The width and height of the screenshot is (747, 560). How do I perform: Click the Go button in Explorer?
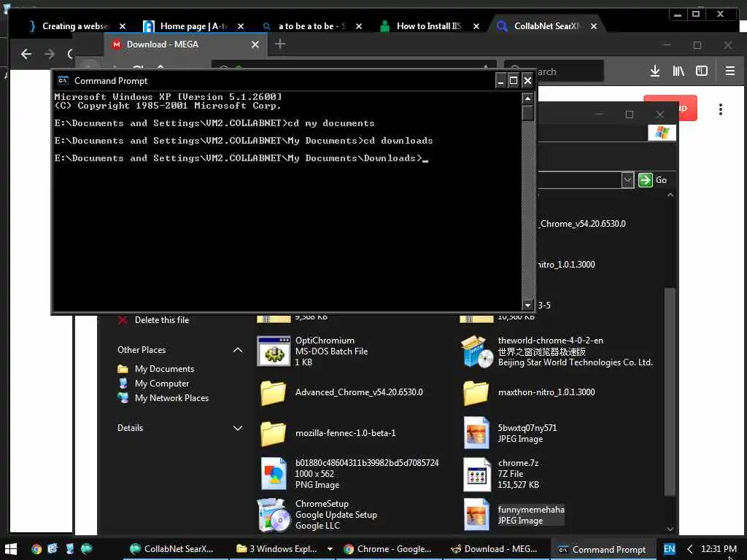(653, 180)
